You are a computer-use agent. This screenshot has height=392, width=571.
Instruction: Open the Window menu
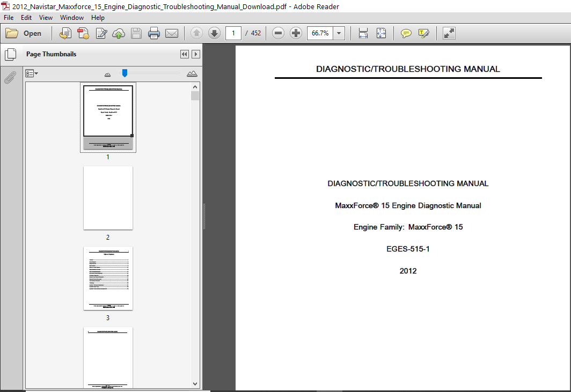(72, 18)
